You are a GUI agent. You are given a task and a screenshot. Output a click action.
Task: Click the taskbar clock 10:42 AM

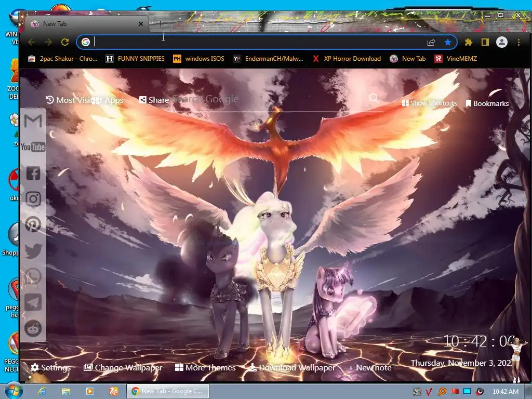pyautogui.click(x=505, y=392)
